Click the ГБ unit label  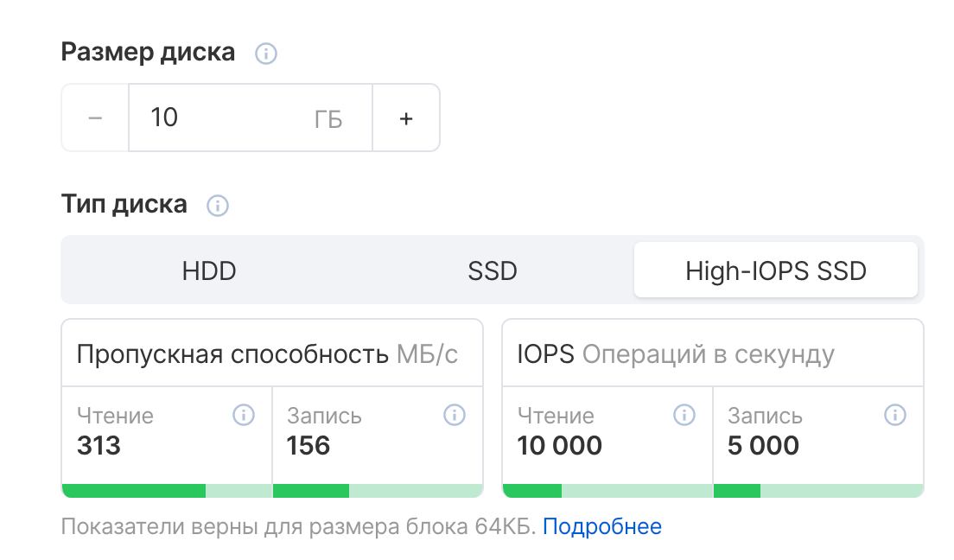(328, 119)
